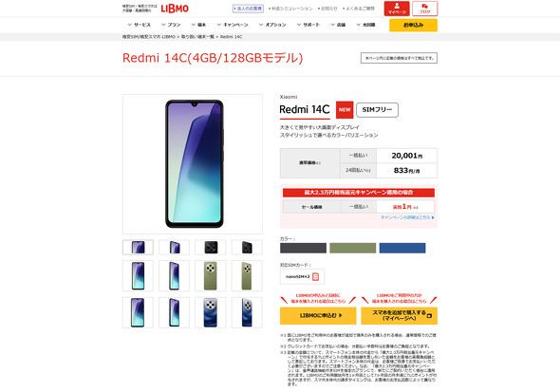Screen dimensions: 560x392
Task: Click the nanoSIM card icon
Action: click(x=315, y=277)
